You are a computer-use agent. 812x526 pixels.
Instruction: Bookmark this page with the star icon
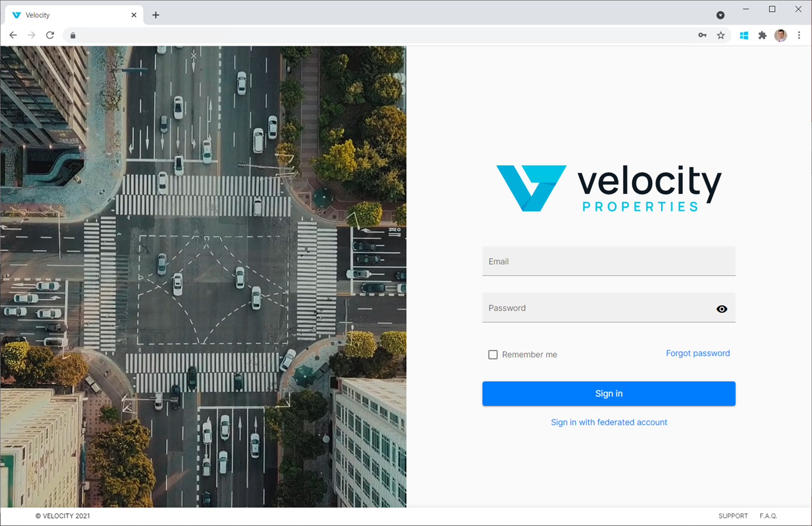[x=721, y=35]
